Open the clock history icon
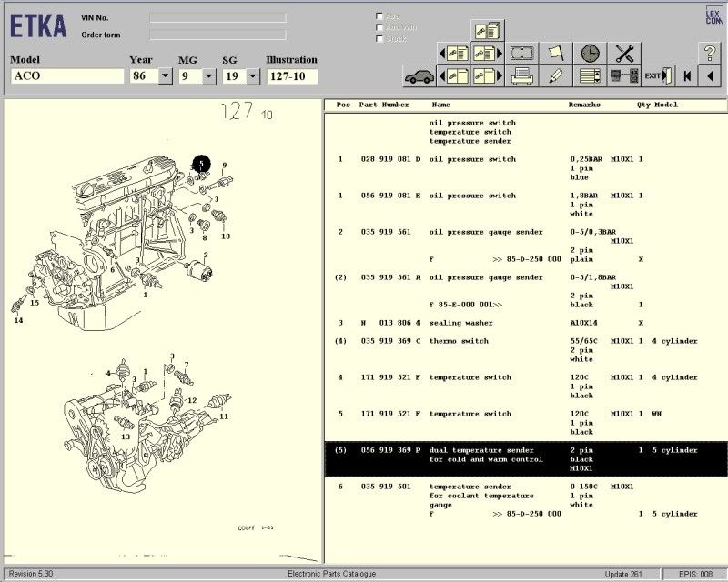728x582 pixels. pyautogui.click(x=590, y=54)
